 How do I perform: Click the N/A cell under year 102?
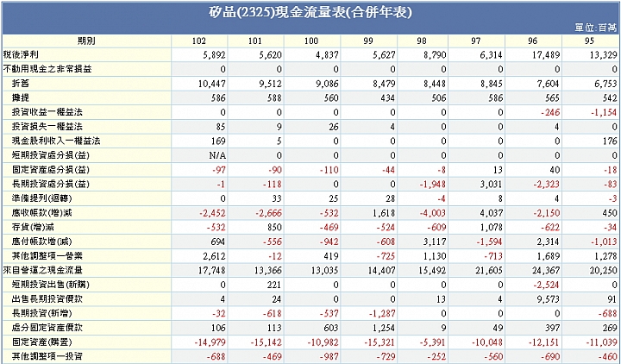coord(217,155)
